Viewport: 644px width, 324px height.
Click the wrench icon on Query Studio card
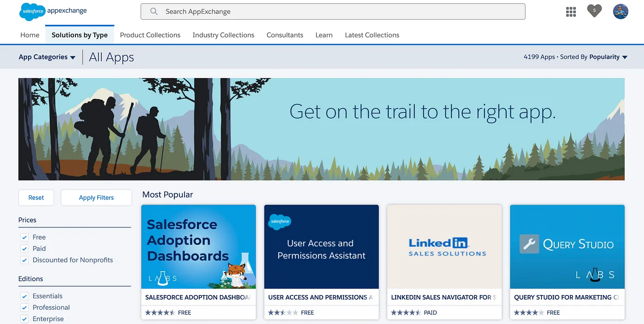(529, 244)
